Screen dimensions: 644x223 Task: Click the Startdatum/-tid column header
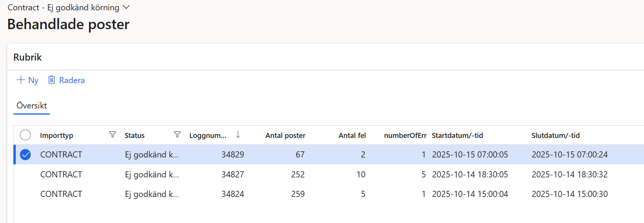click(457, 135)
